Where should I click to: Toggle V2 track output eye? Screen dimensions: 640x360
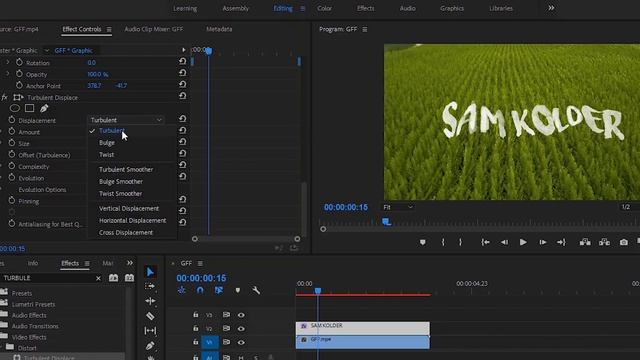(241, 328)
